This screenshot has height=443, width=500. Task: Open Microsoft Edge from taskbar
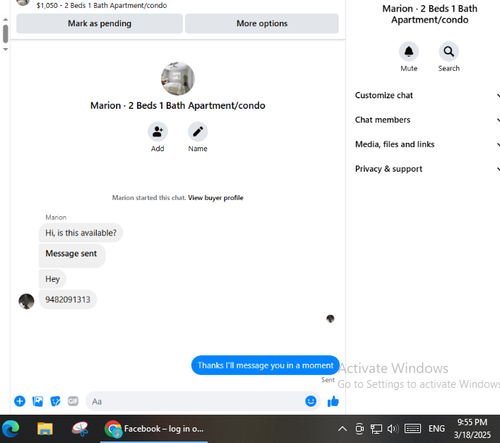[11, 429]
